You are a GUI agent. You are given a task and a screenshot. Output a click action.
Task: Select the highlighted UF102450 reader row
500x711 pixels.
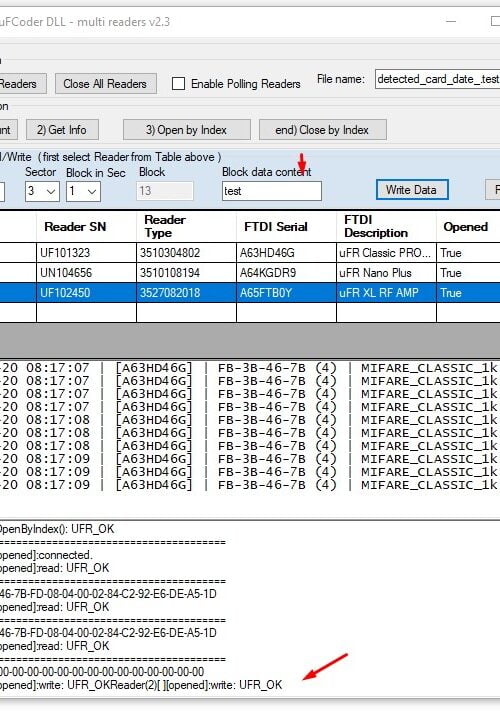250,292
